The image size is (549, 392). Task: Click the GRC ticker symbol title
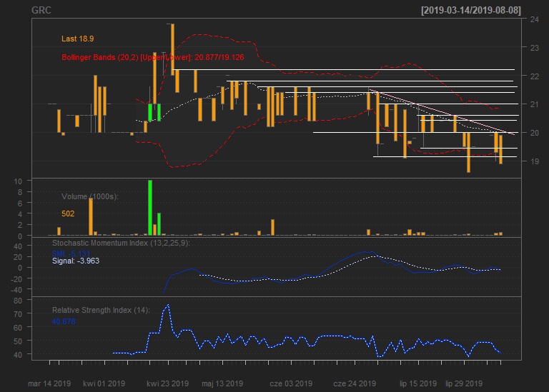[x=41, y=11]
